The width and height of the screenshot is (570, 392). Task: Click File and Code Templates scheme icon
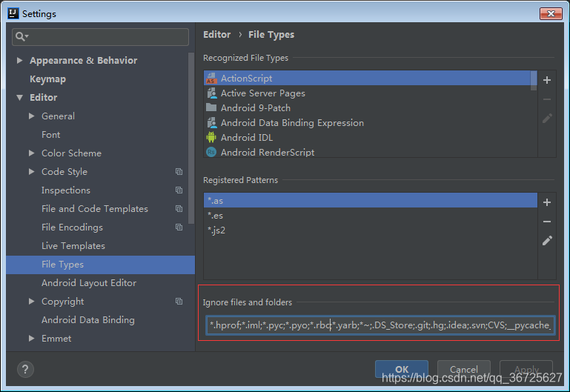tap(179, 208)
